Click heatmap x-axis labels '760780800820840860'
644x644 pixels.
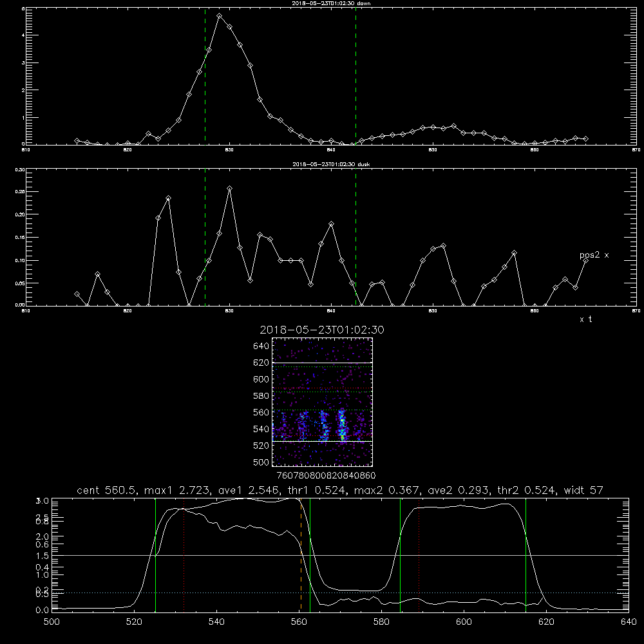point(327,475)
